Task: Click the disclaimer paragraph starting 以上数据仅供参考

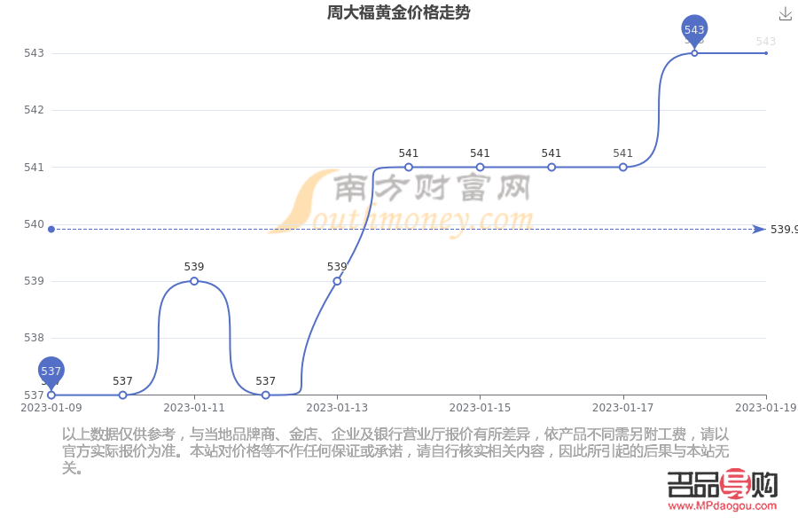Action: tap(395, 451)
